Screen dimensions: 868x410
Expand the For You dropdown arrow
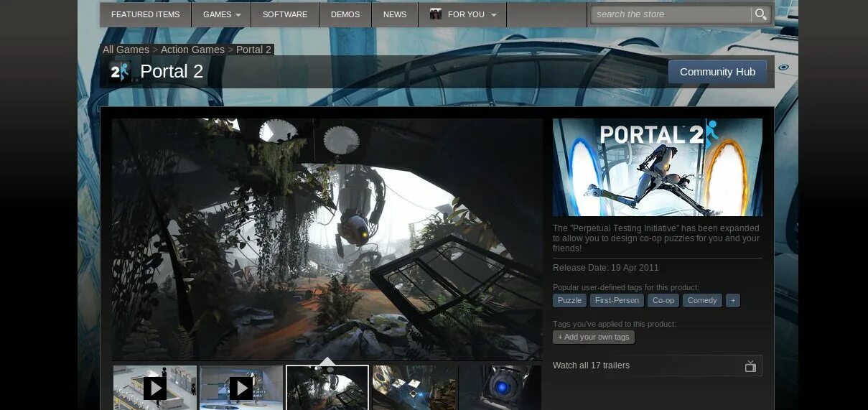[x=493, y=15]
